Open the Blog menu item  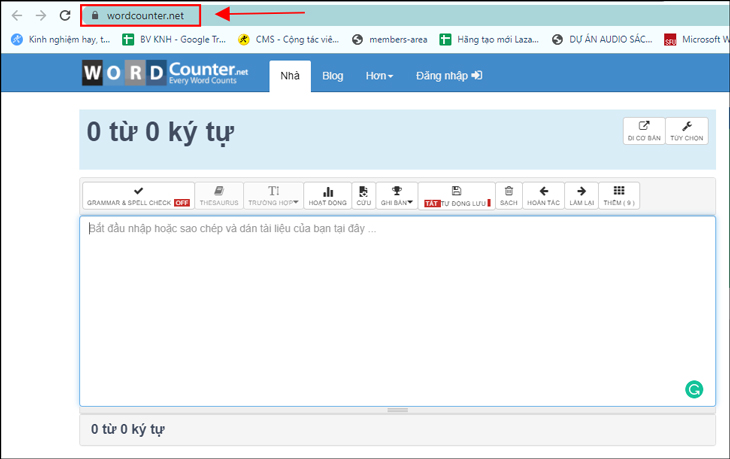(332, 76)
